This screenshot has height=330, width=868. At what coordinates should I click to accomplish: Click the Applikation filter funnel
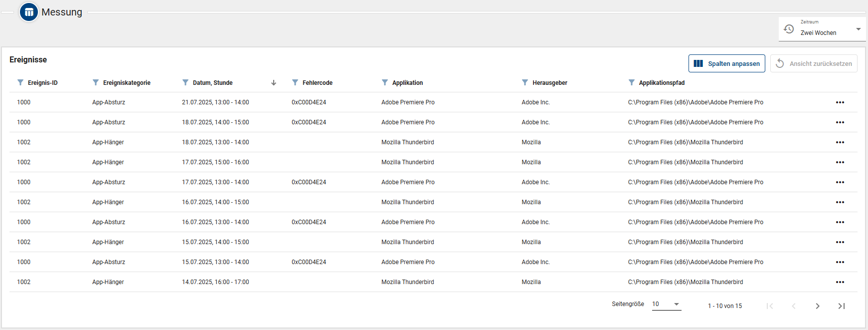pyautogui.click(x=385, y=82)
